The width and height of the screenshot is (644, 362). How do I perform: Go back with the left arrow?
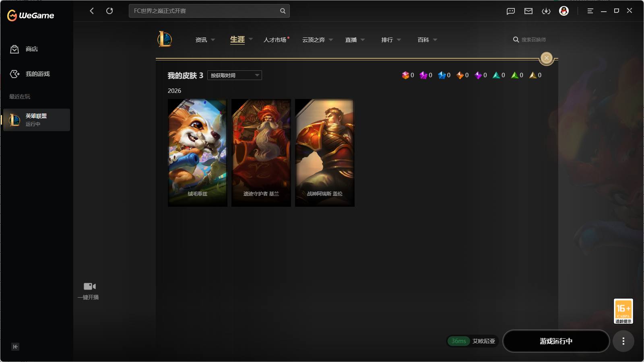92,11
